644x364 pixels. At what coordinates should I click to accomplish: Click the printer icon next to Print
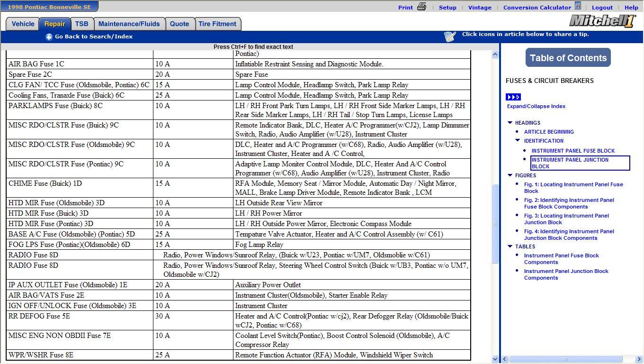point(421,7)
